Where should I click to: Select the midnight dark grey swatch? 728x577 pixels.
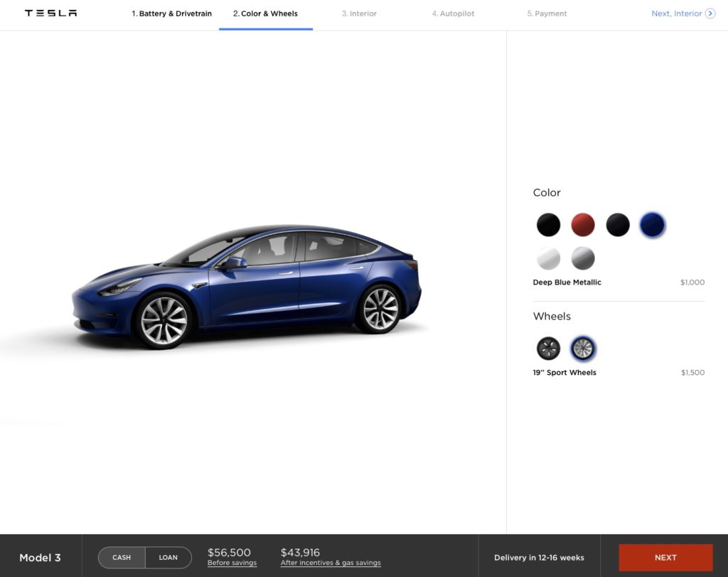[618, 225]
